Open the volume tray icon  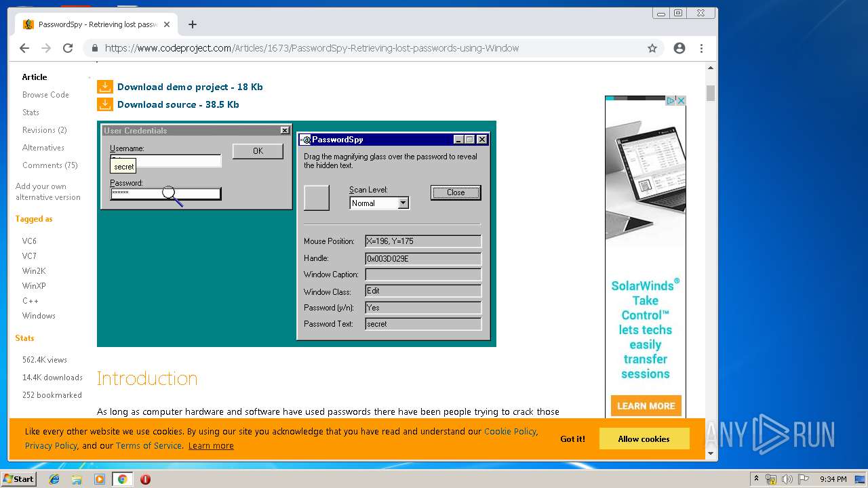point(787,479)
